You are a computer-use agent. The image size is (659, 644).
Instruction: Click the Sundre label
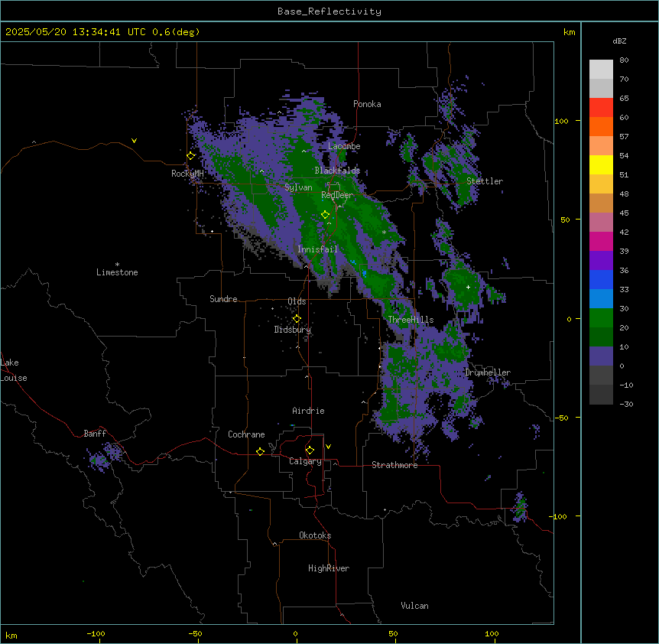coord(223,299)
